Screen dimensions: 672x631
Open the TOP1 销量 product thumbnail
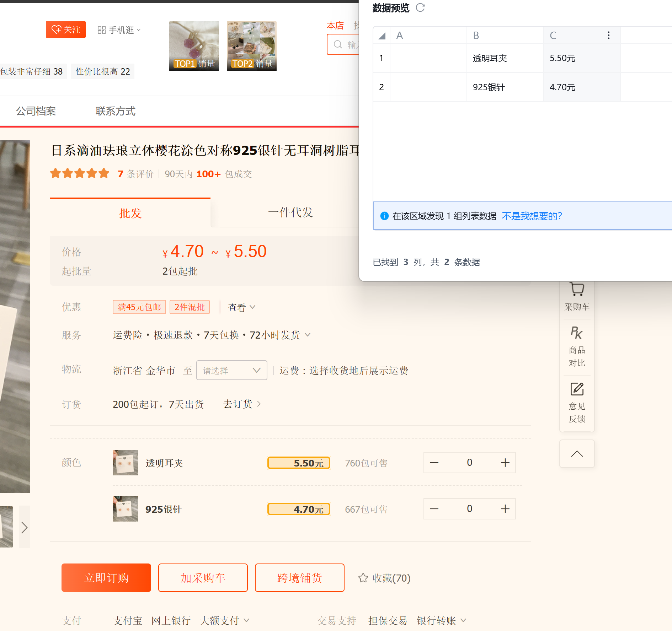click(194, 46)
